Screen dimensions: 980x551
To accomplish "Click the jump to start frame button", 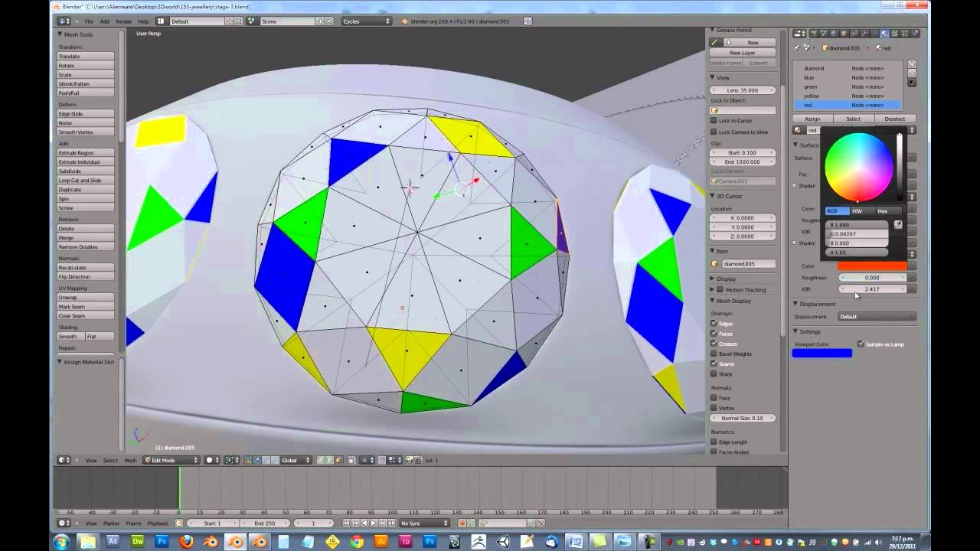I will [346, 523].
